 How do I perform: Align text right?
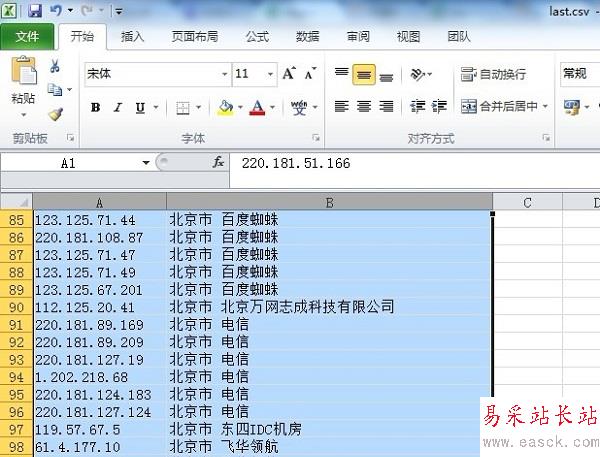[x=386, y=106]
